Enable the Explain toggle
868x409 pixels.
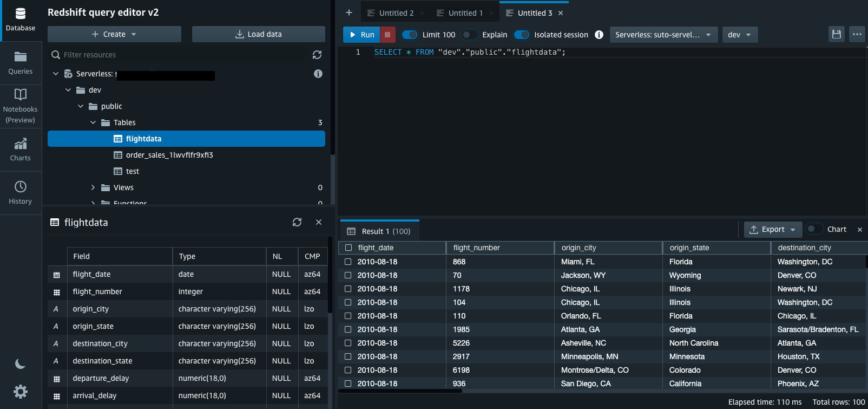[x=469, y=35]
